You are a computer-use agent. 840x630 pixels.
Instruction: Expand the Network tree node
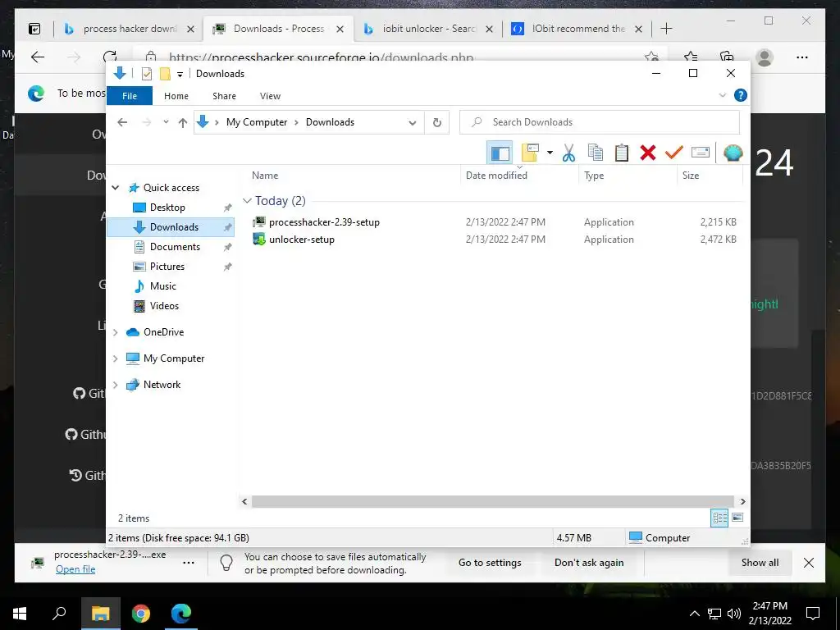tap(115, 385)
